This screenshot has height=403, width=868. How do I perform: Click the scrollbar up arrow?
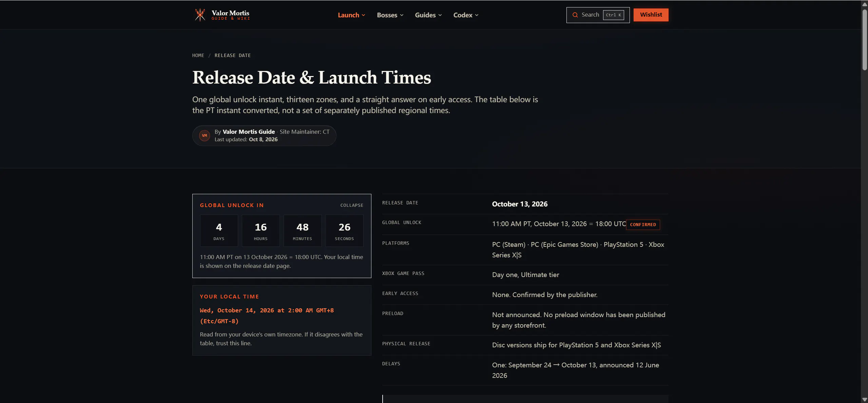coord(864,4)
